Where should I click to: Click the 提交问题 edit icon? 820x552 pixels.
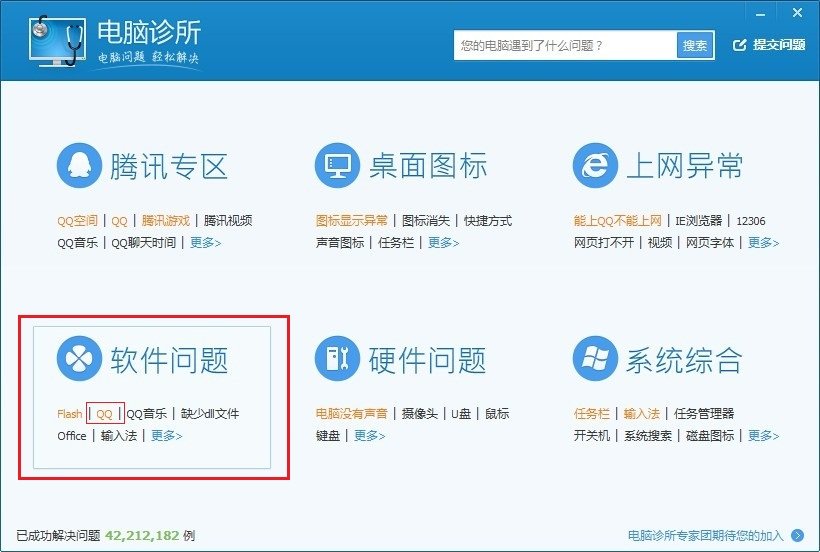click(739, 45)
